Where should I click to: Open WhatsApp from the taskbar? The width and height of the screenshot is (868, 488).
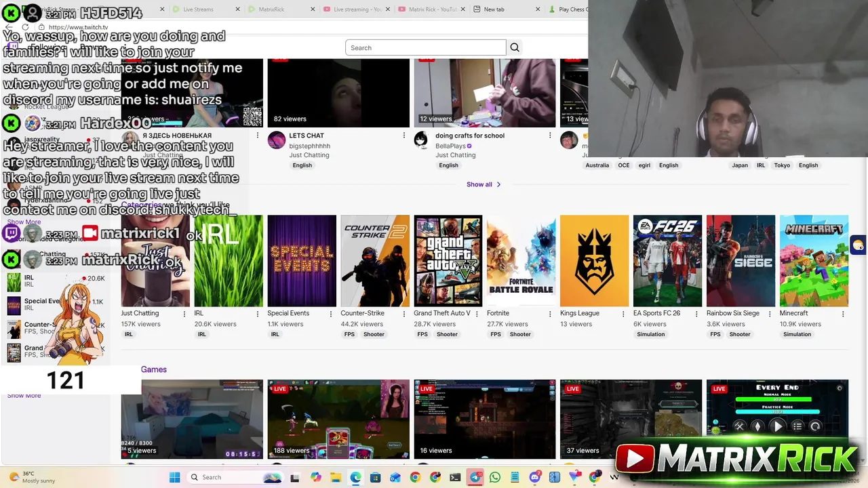click(x=495, y=477)
